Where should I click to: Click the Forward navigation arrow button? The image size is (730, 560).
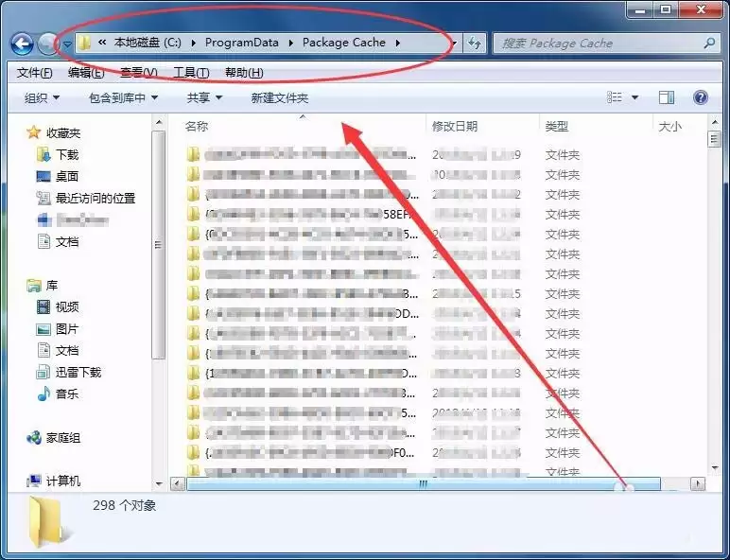(x=47, y=44)
